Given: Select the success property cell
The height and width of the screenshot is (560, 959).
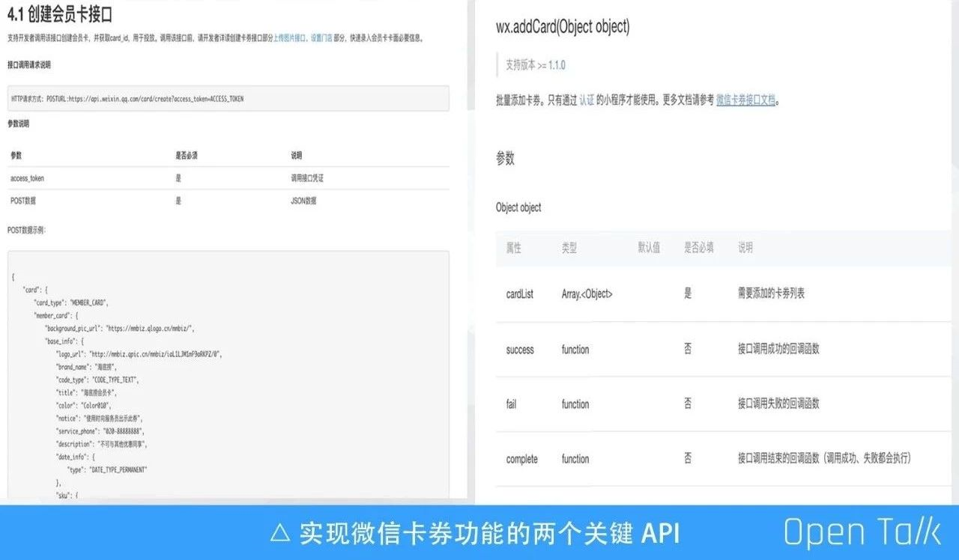Looking at the screenshot, I should (x=520, y=350).
